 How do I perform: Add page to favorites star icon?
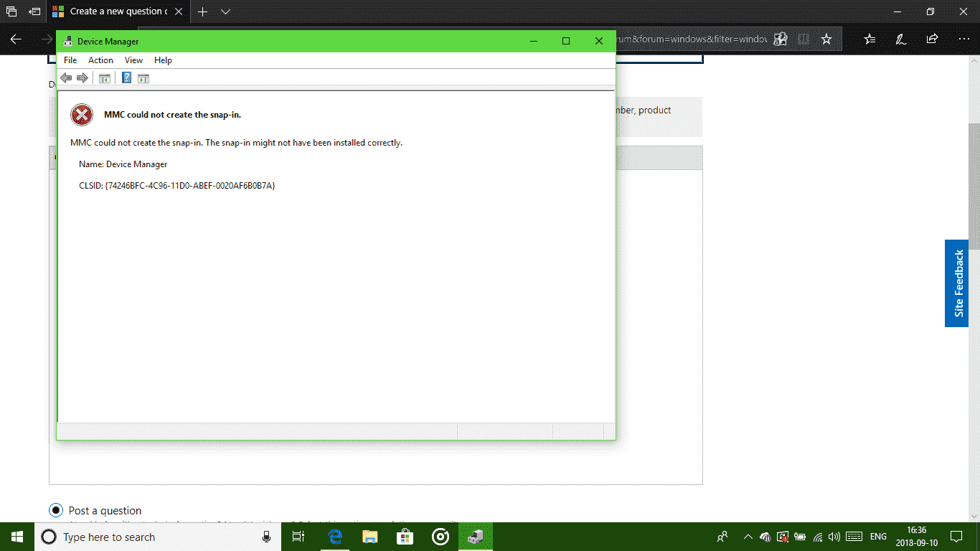(x=826, y=39)
